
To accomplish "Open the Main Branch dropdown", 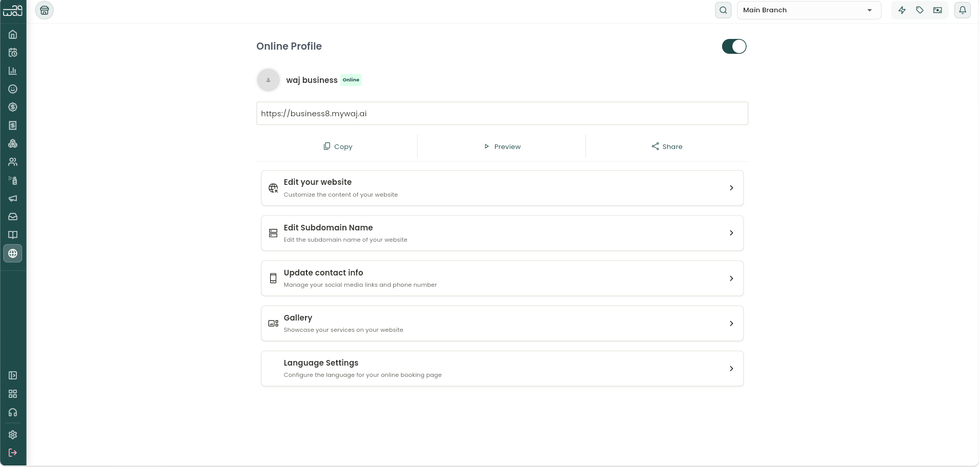I will pyautogui.click(x=809, y=10).
